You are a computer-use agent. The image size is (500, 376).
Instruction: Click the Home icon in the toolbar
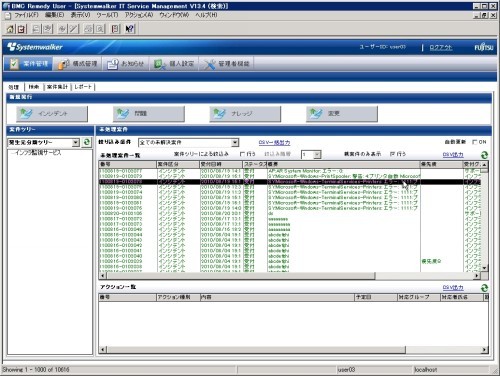(10, 29)
